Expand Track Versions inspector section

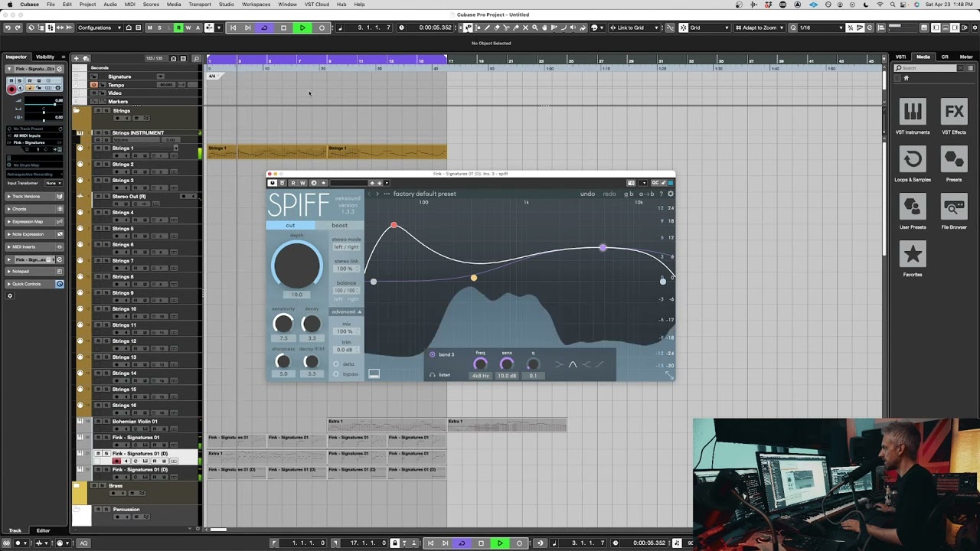35,196
